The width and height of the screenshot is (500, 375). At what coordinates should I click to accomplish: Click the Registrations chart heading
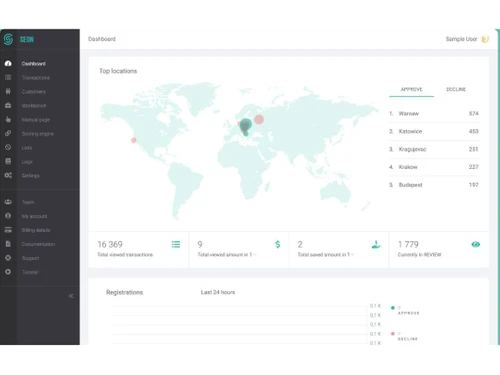click(124, 292)
